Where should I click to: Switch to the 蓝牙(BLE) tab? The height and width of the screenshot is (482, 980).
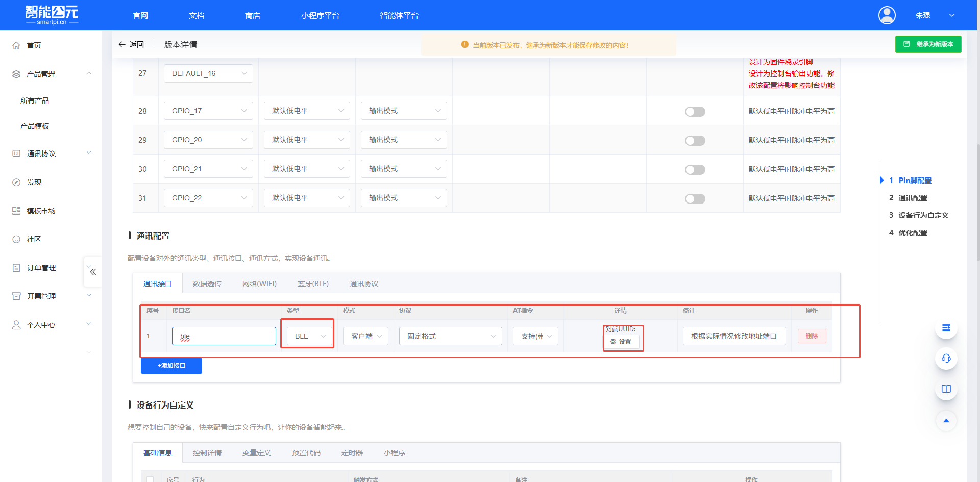coord(313,284)
